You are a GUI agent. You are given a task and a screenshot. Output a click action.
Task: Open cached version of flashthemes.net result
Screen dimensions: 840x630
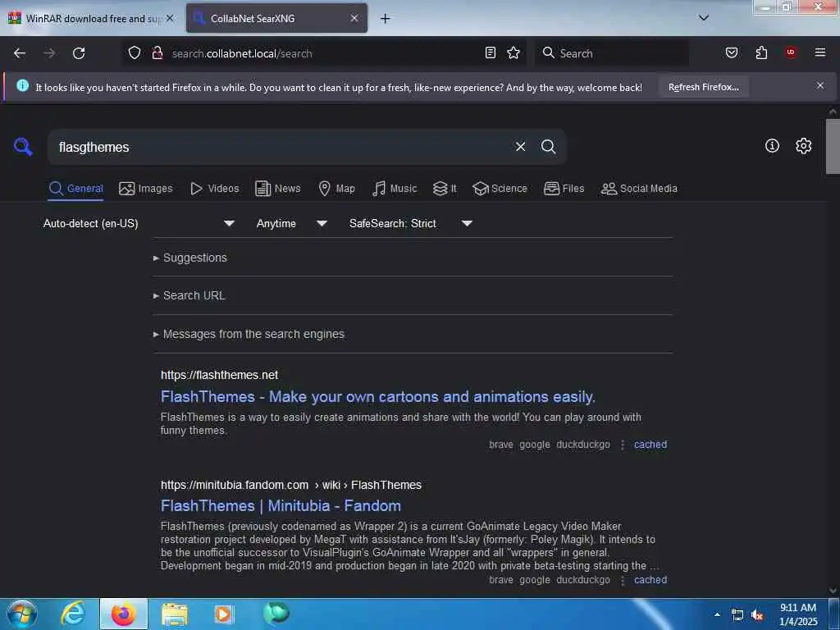click(x=651, y=445)
